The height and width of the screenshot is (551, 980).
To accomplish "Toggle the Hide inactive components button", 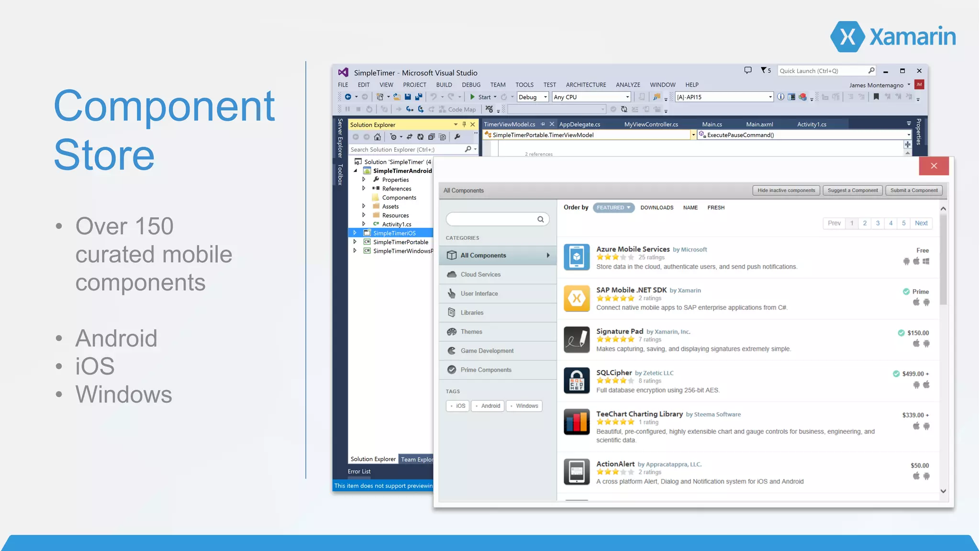I will (x=786, y=191).
